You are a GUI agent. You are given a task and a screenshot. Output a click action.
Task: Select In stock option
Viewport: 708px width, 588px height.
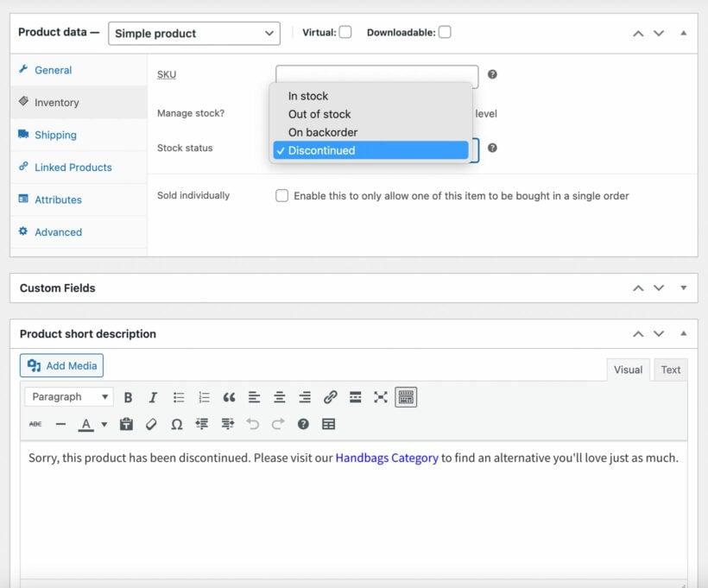point(370,96)
